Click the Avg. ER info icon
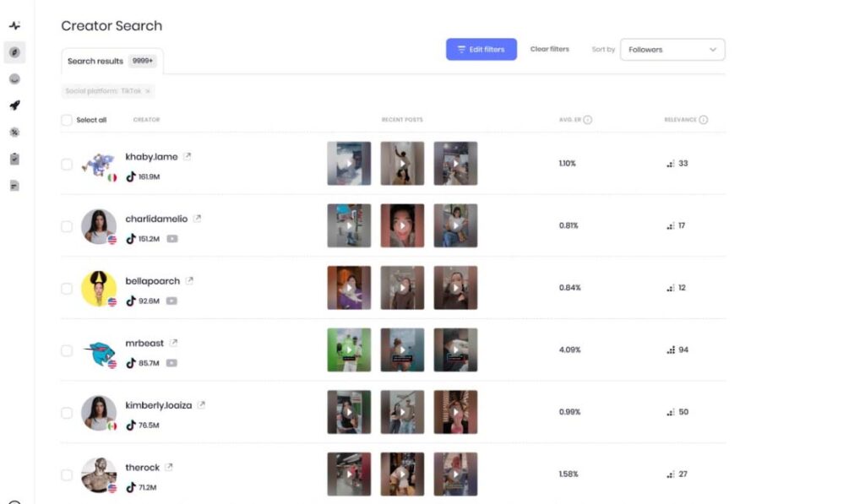865x504 pixels. [588, 120]
